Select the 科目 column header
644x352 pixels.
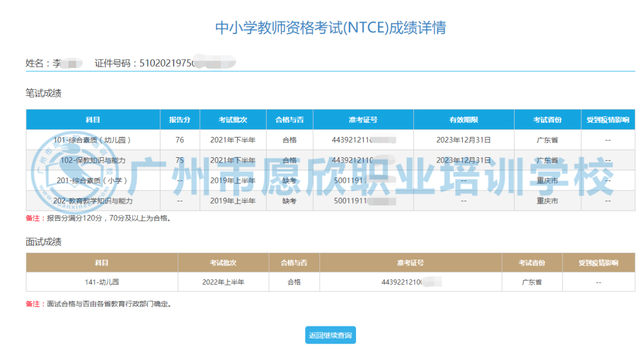pos(92,119)
